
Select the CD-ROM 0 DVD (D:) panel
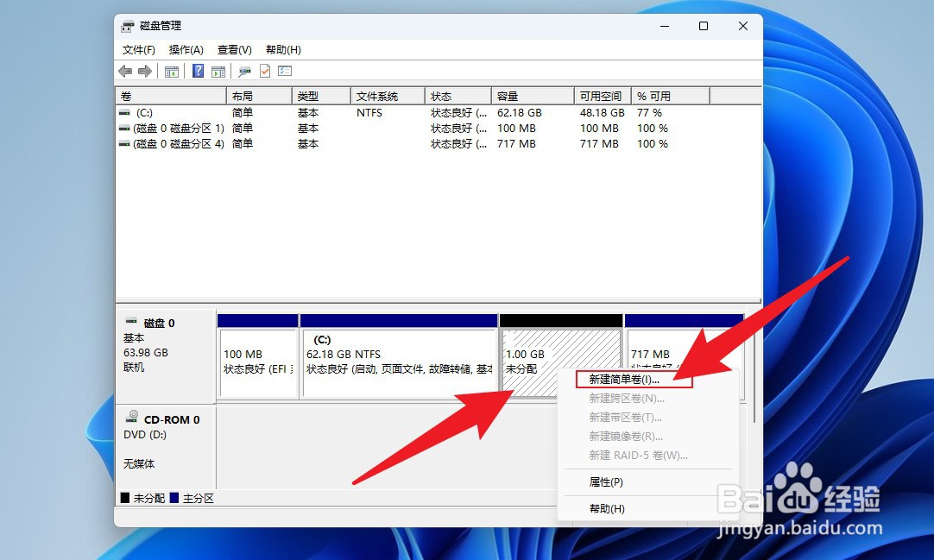click(x=165, y=448)
